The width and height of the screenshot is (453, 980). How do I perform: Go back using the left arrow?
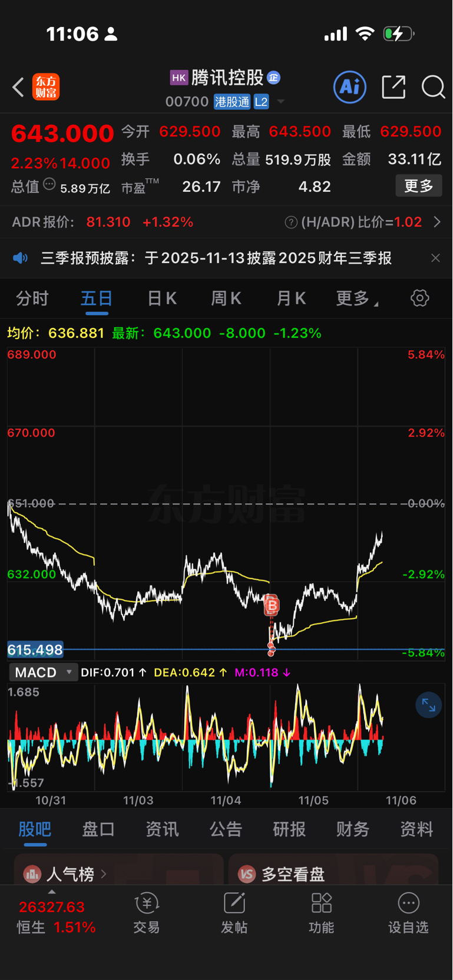coord(18,88)
